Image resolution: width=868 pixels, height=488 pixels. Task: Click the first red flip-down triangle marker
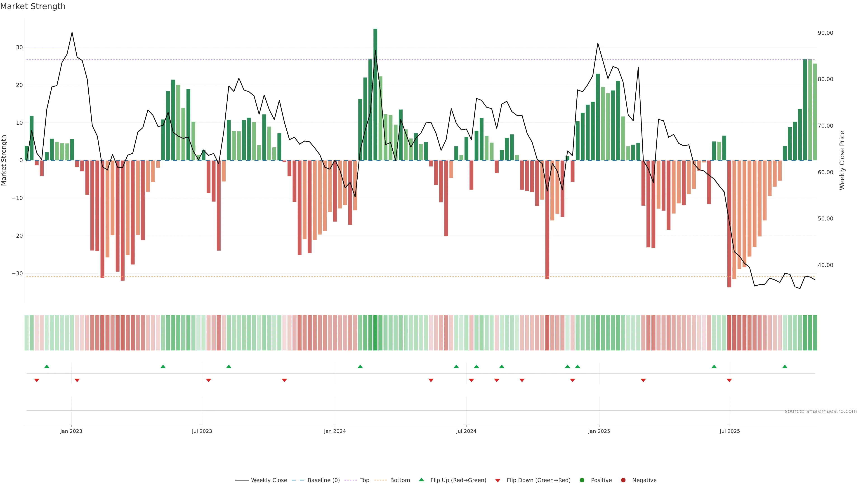[37, 380]
